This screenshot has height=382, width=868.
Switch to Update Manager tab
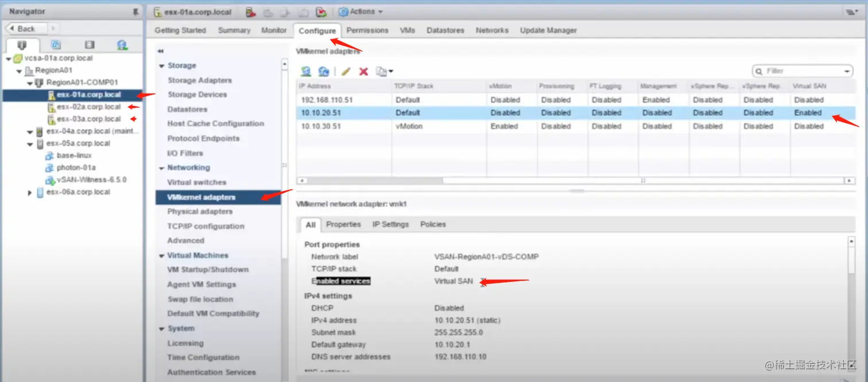click(548, 30)
